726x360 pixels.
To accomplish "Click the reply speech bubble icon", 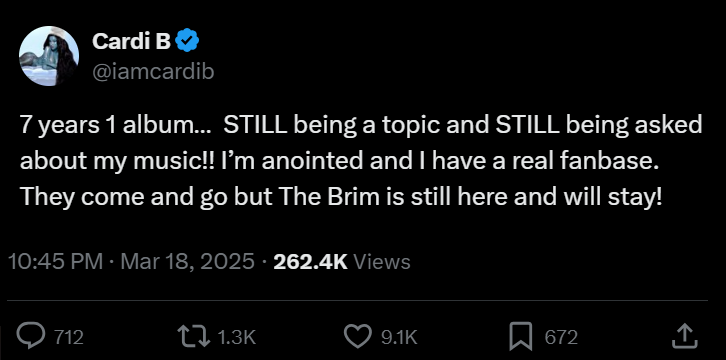I will coord(31,336).
